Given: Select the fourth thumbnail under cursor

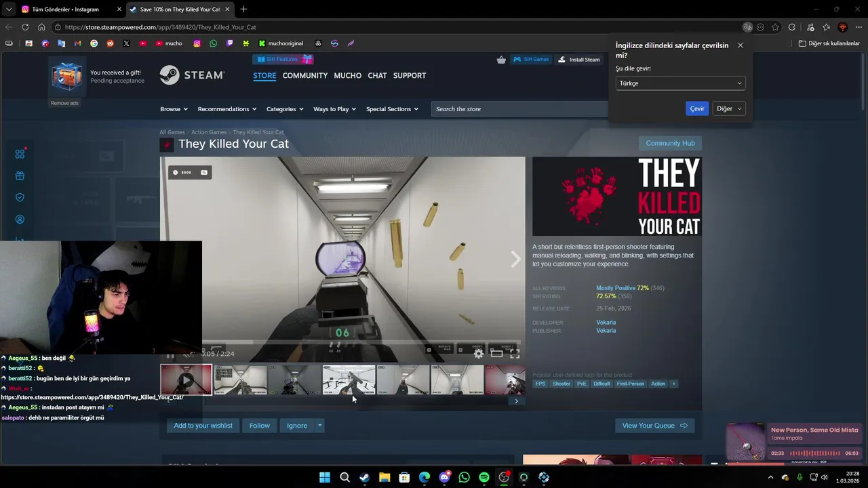Looking at the screenshot, I should click(349, 380).
